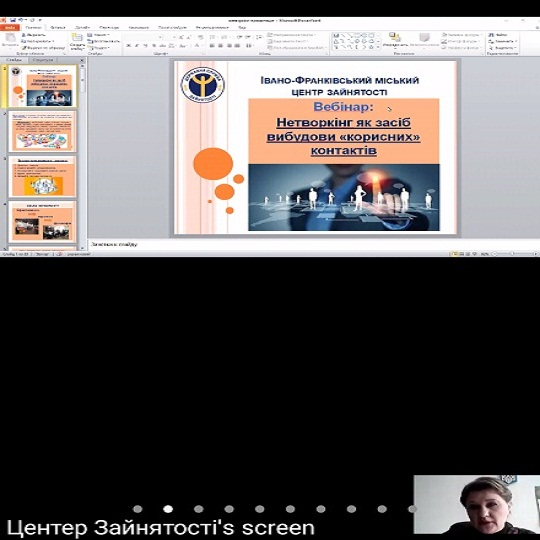Switch to the Insert ribbon tab

[x=58, y=27]
